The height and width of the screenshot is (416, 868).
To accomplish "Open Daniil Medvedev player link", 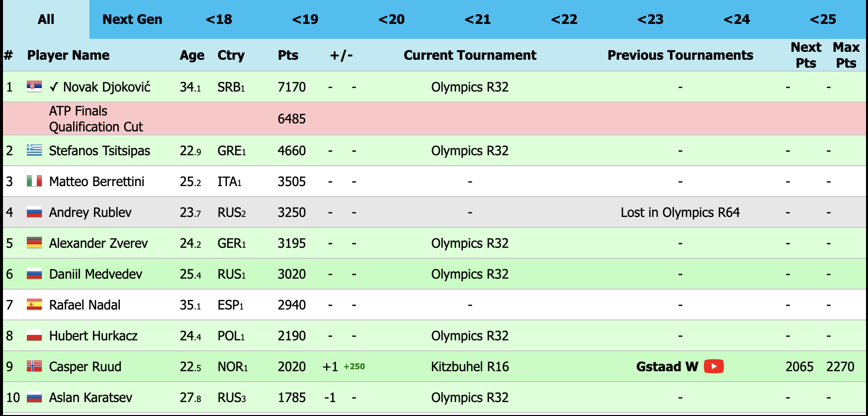I will (95, 274).
